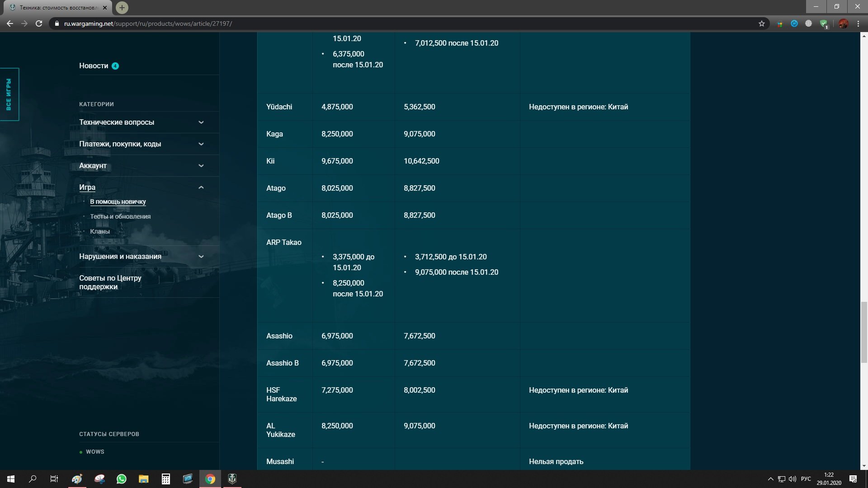
Task: Open the Chrome profile avatar
Action: click(843, 23)
